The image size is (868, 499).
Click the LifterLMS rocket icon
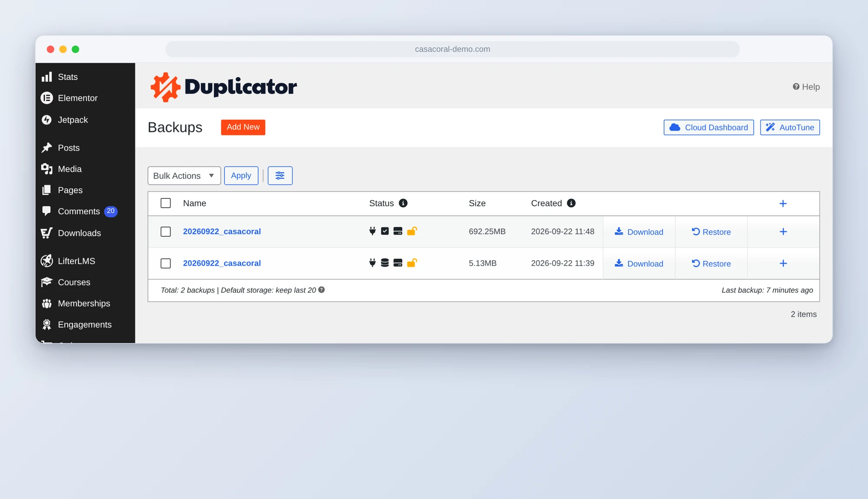tap(47, 261)
